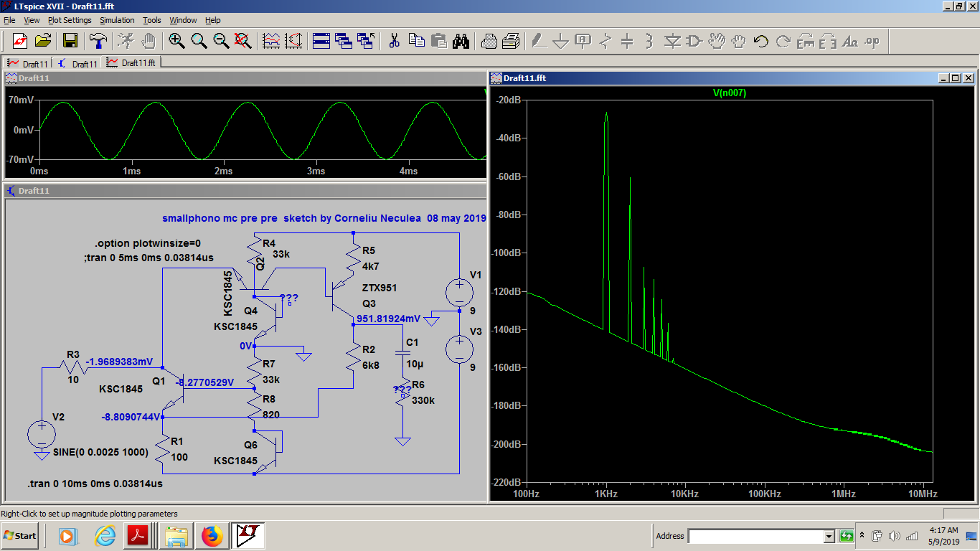
Task: Show hidden system tray icons
Action: pos(861,536)
